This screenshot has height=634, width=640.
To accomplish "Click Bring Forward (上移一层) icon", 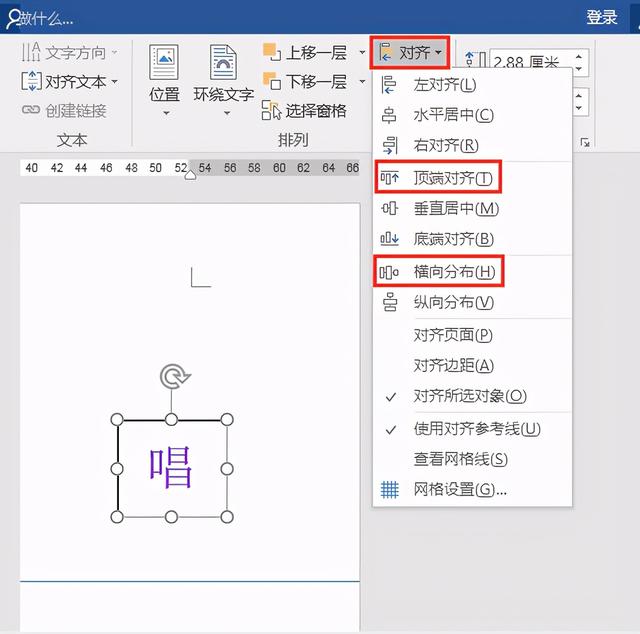I will point(272,52).
